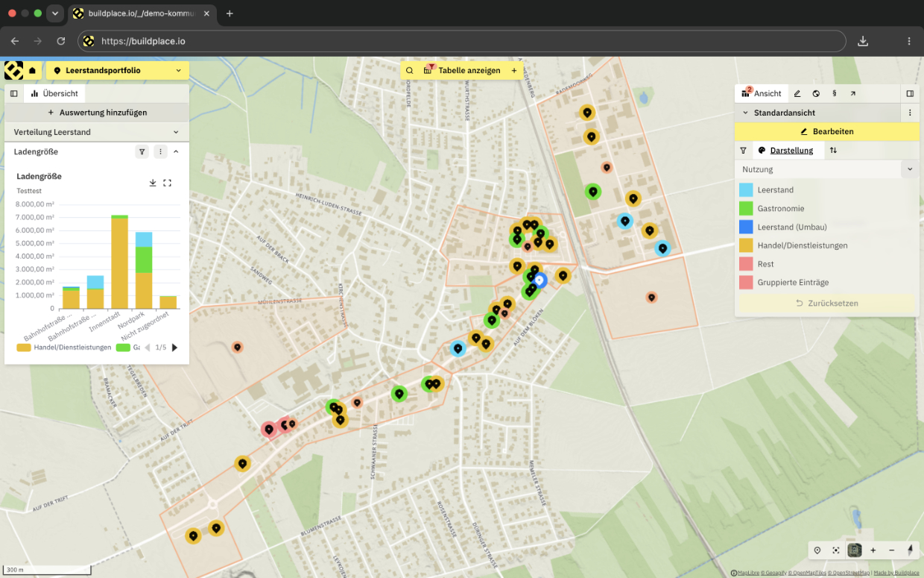Reset map north with compass
The height and width of the screenshot is (578, 924).
(x=910, y=550)
